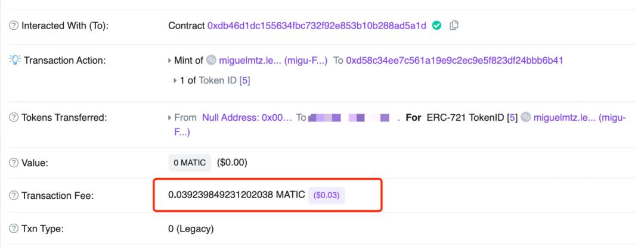Click token logo icon in Tokens Transferred row
Image resolution: width=644 pixels, height=247 pixels.
click(x=525, y=118)
